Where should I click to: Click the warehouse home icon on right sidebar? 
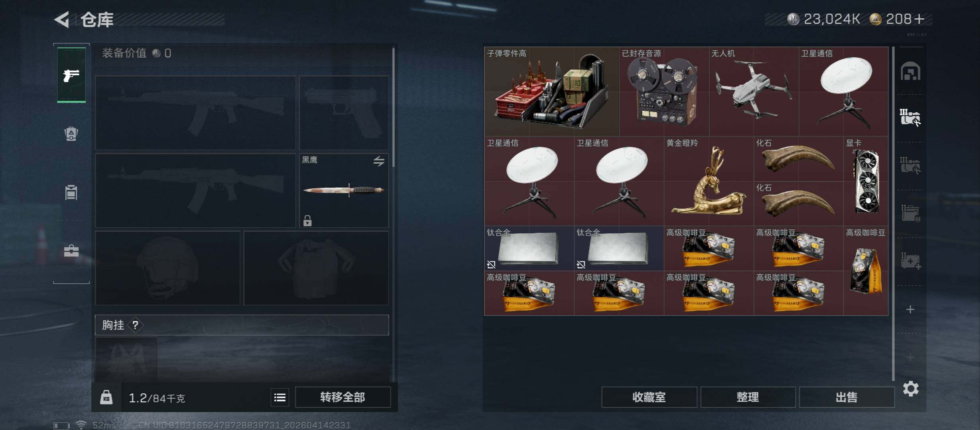910,72
